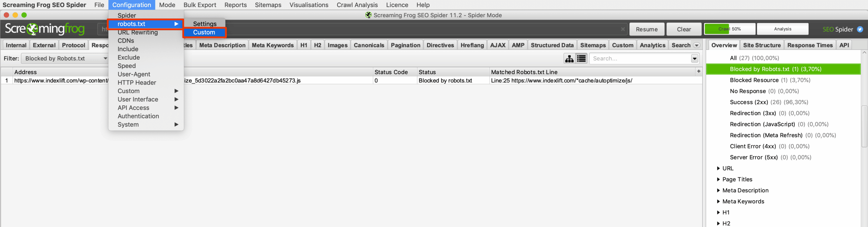This screenshot has height=227, width=868.
Task: Open the search options dropdown arrow
Action: pos(695,59)
